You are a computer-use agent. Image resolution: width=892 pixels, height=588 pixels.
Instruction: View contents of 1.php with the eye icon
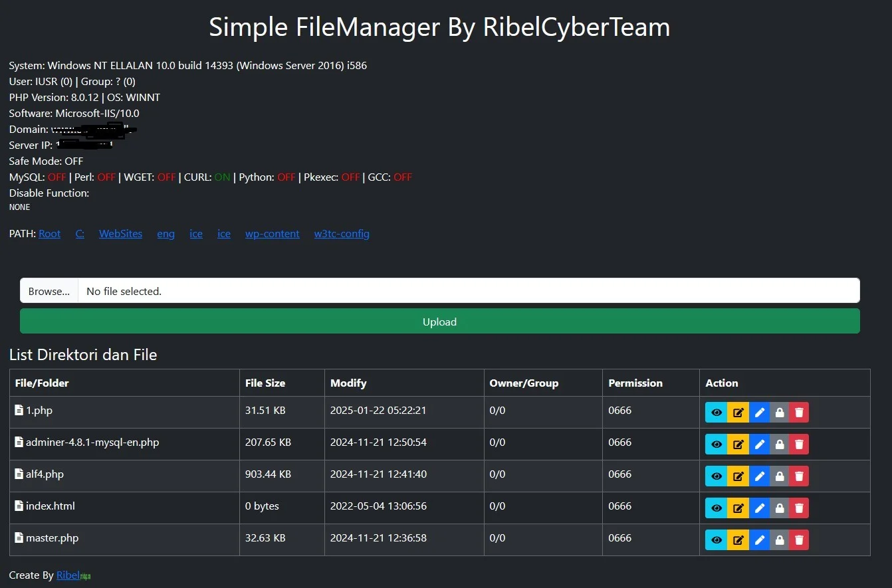(x=717, y=412)
